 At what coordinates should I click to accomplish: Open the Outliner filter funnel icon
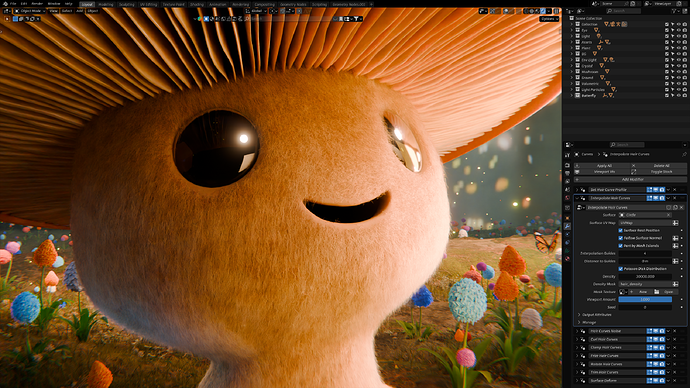click(674, 11)
